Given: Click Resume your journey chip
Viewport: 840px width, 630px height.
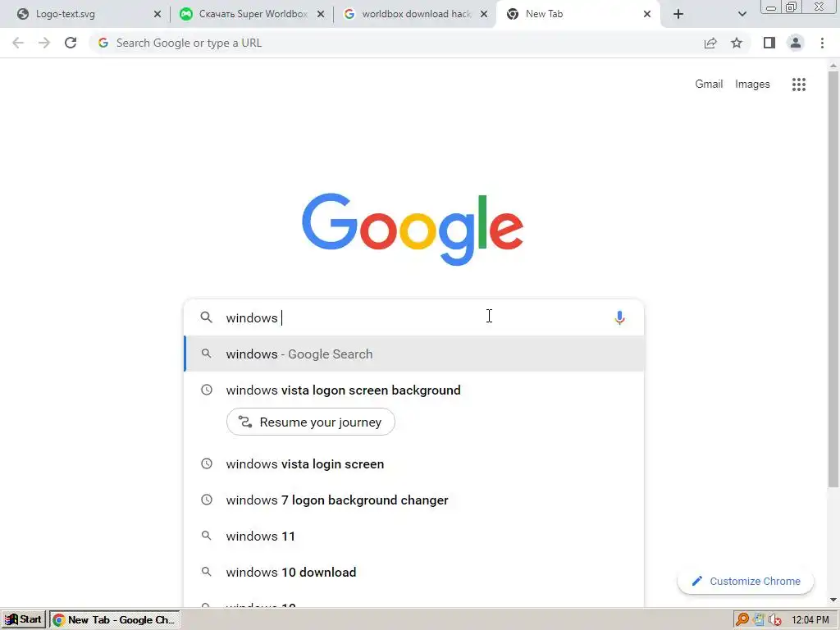Looking at the screenshot, I should tap(311, 422).
